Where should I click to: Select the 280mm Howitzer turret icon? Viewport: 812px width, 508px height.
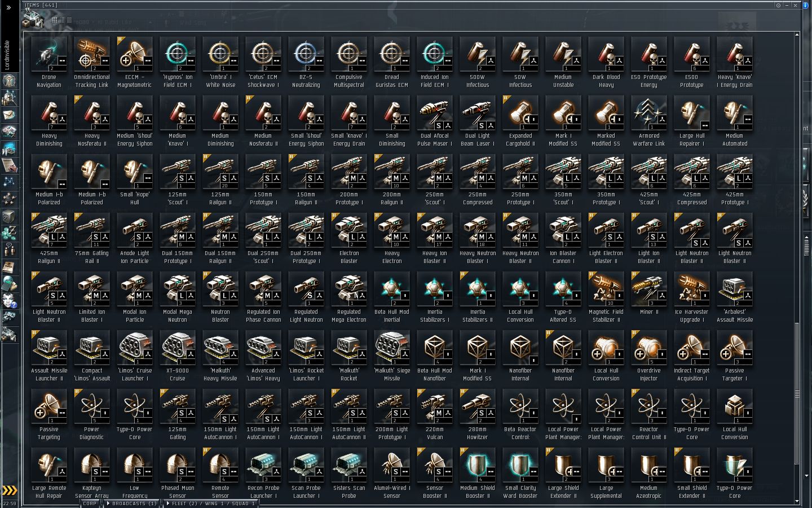(x=478, y=407)
